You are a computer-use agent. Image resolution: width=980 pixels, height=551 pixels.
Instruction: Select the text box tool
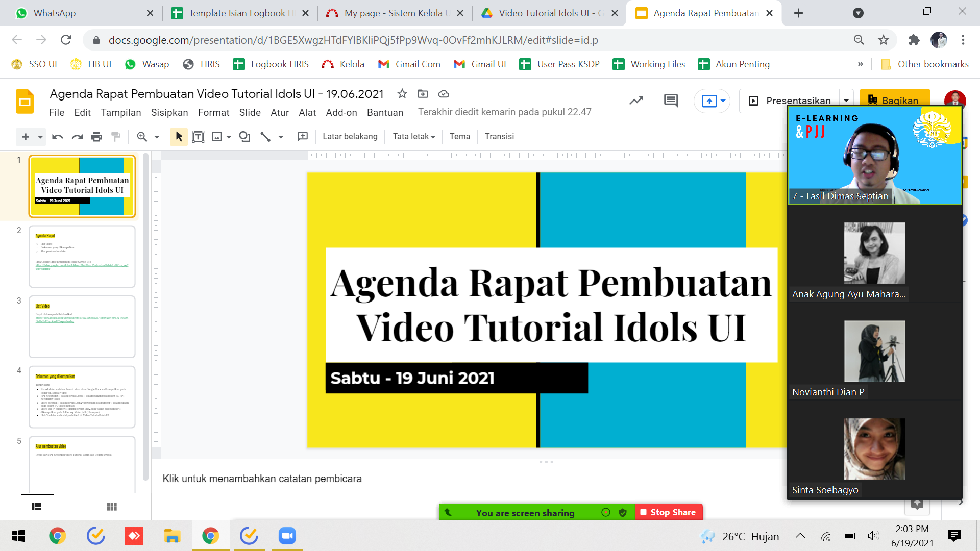pyautogui.click(x=198, y=137)
